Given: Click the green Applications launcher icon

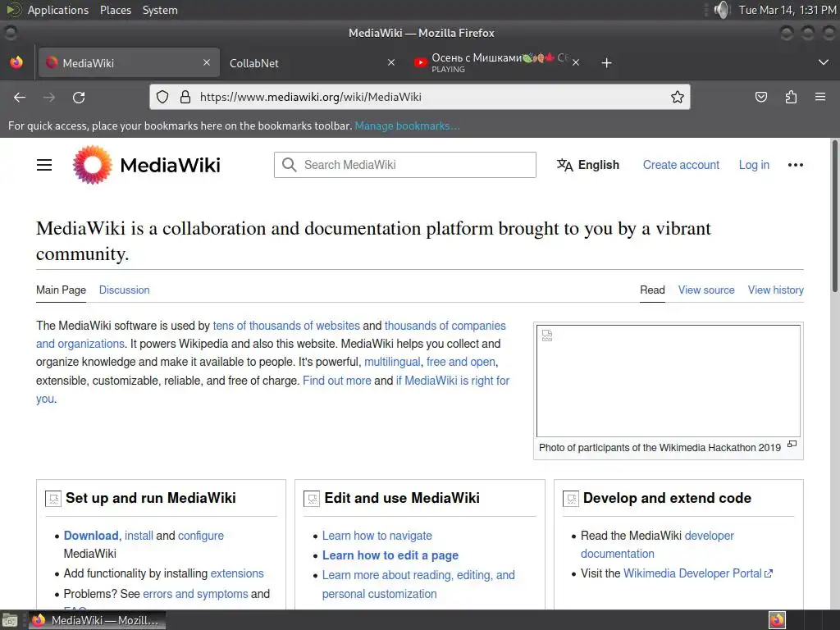Looking at the screenshot, I should (14, 10).
